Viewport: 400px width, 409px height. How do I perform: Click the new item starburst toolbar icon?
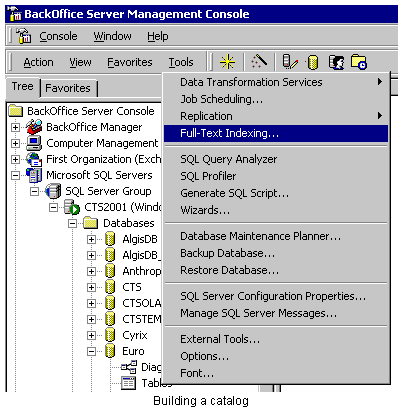pyautogui.click(x=227, y=62)
